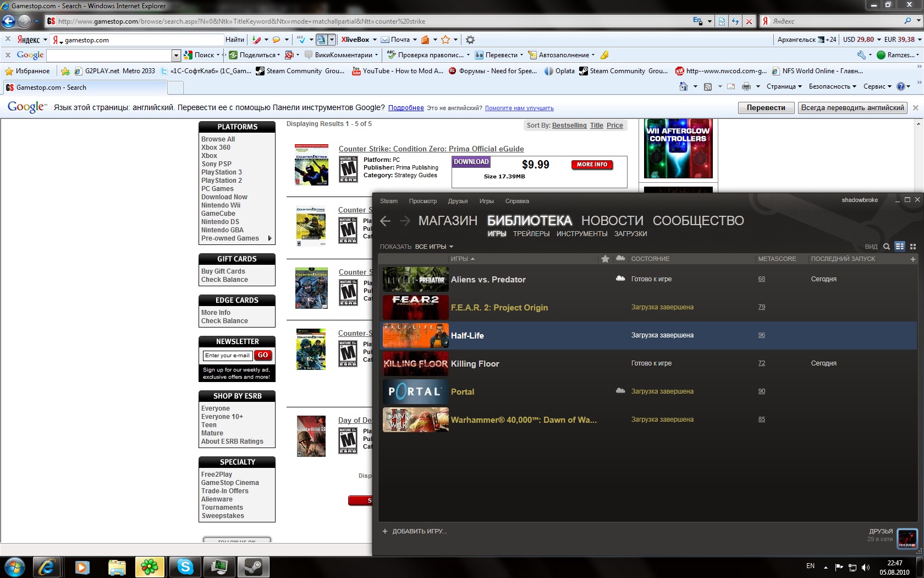Add current page to favorites bar icon

pos(65,71)
